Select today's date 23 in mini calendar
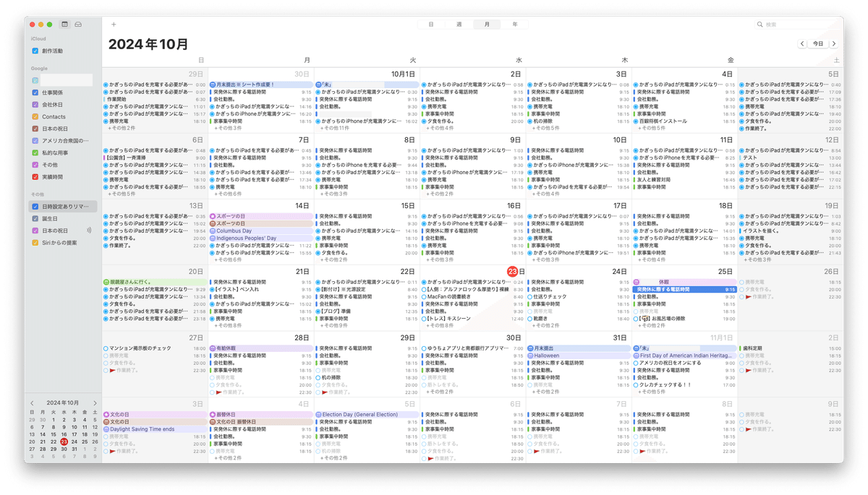 tap(64, 442)
